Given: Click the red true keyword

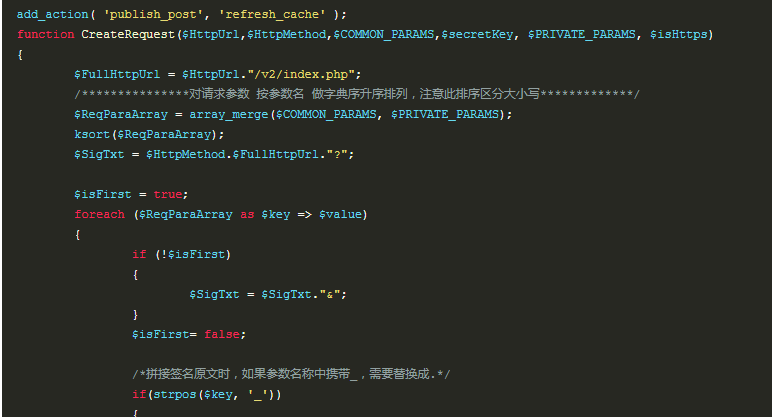Looking at the screenshot, I should pos(167,194).
